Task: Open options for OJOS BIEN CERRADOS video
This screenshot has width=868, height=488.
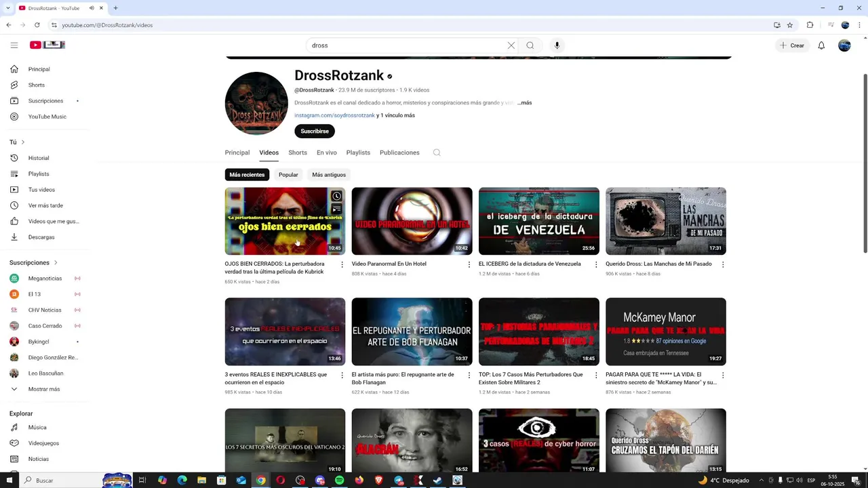Action: click(342, 264)
